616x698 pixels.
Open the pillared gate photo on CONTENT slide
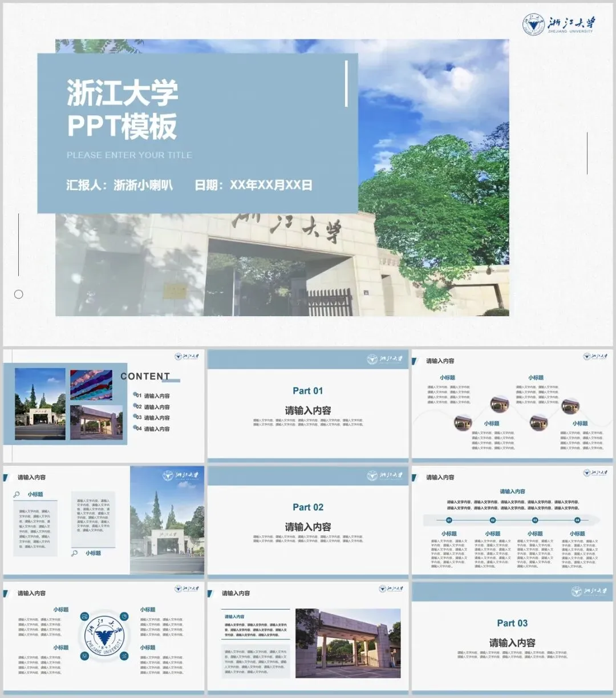[96, 422]
